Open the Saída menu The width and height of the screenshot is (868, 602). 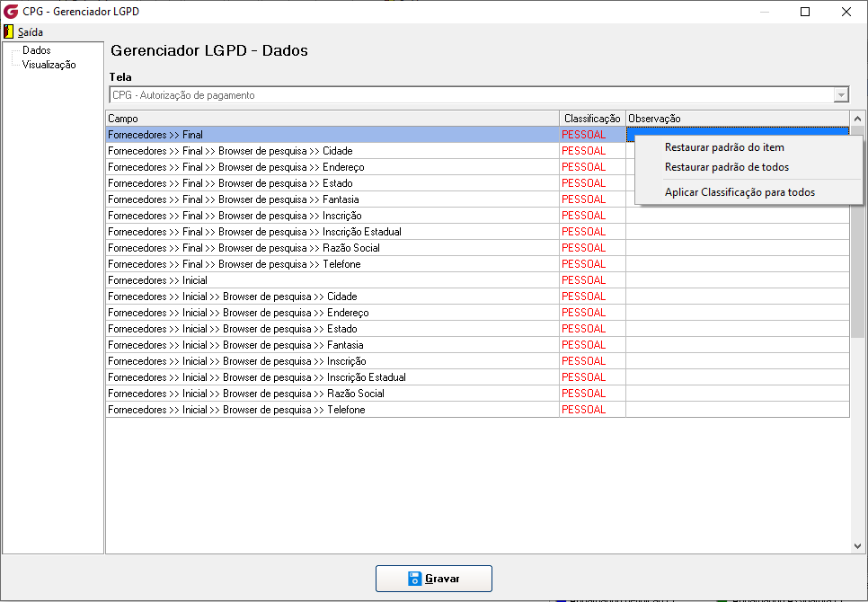[30, 32]
